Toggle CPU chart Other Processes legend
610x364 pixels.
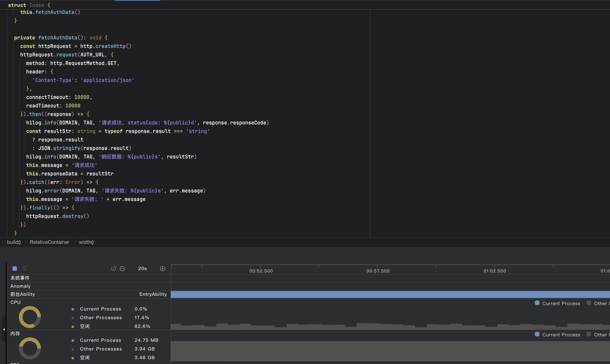pos(598,303)
